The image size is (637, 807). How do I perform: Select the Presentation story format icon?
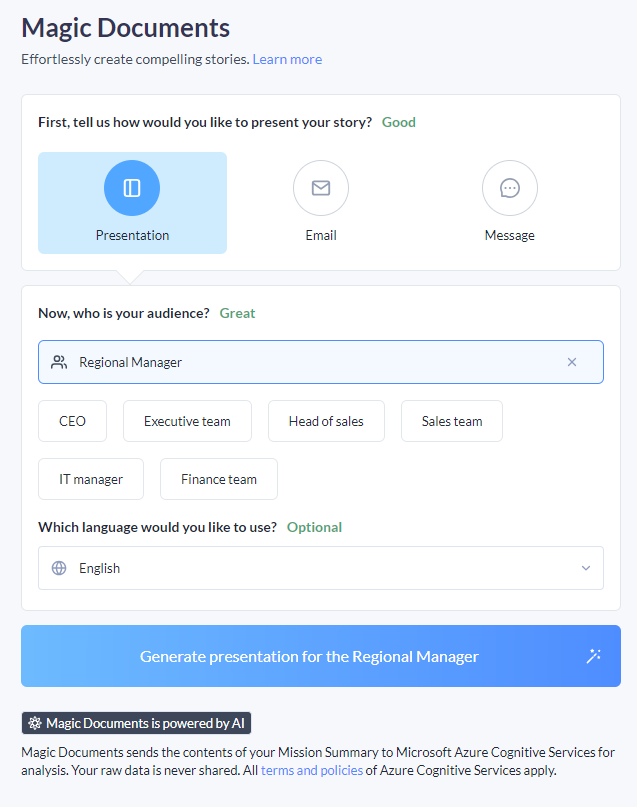point(132,188)
